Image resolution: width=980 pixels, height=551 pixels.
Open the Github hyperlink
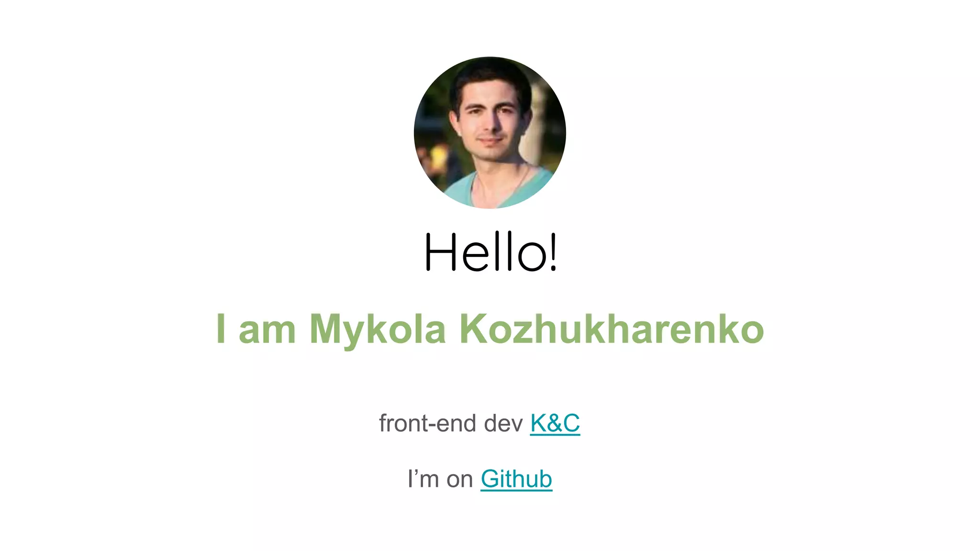pyautogui.click(x=516, y=479)
